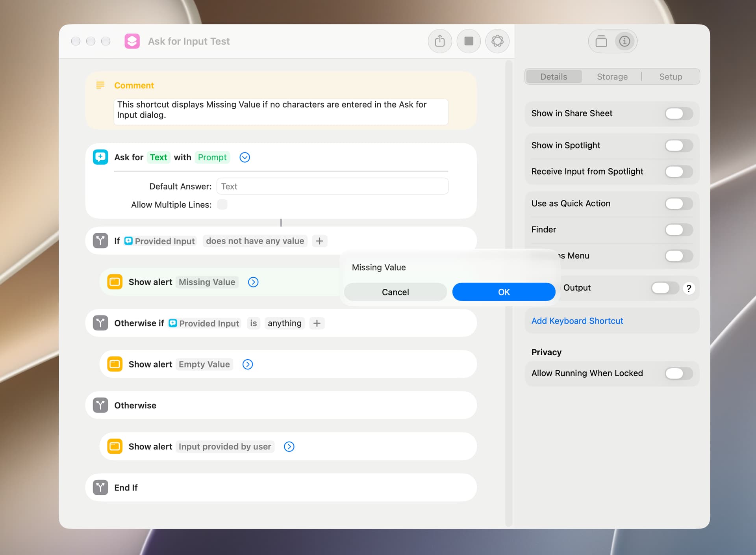Image resolution: width=756 pixels, height=555 pixels.
Task: Switch to the Storage tab
Action: tap(612, 76)
